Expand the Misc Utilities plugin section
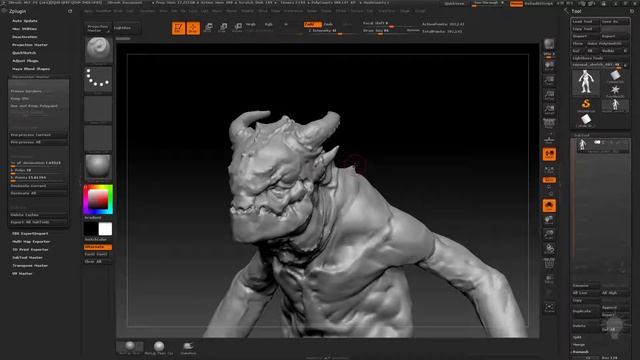640x360 pixels. (x=24, y=29)
